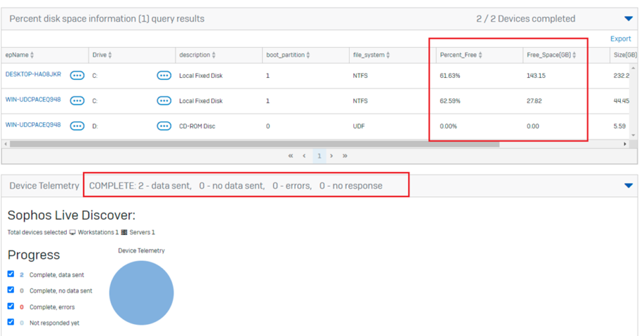
Task: Open ellipsis menu next to DESKTOP-HA08JKR
Action: pyautogui.click(x=77, y=75)
